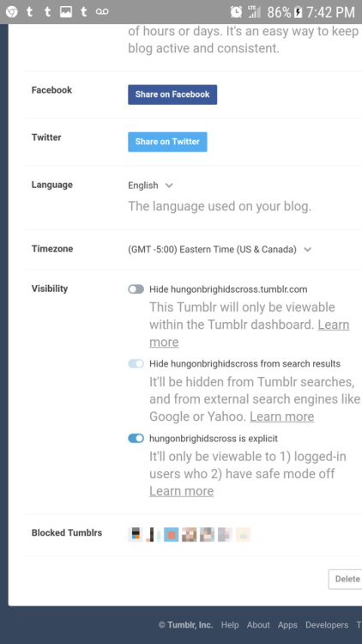The width and height of the screenshot is (362, 644).
Task: Click the Timezone dropdown chevron arrow
Action: point(307,249)
